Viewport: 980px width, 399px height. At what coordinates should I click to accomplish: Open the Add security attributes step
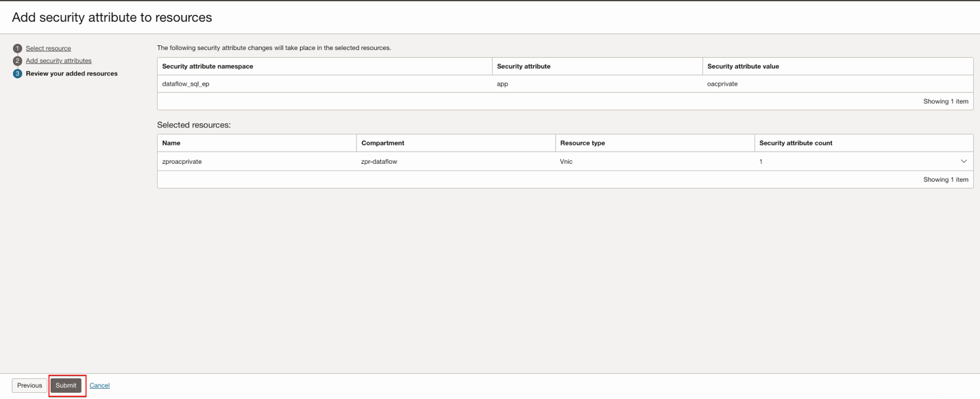point(58,61)
